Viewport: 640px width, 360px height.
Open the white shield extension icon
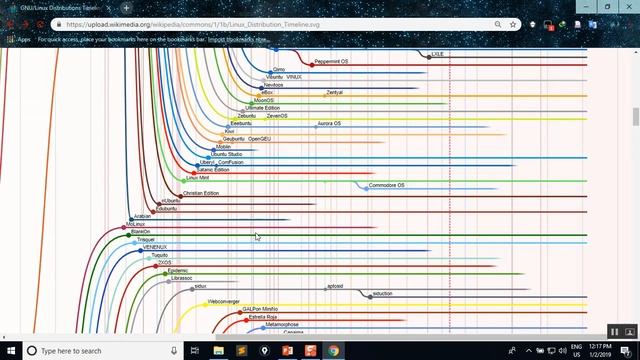click(x=533, y=24)
